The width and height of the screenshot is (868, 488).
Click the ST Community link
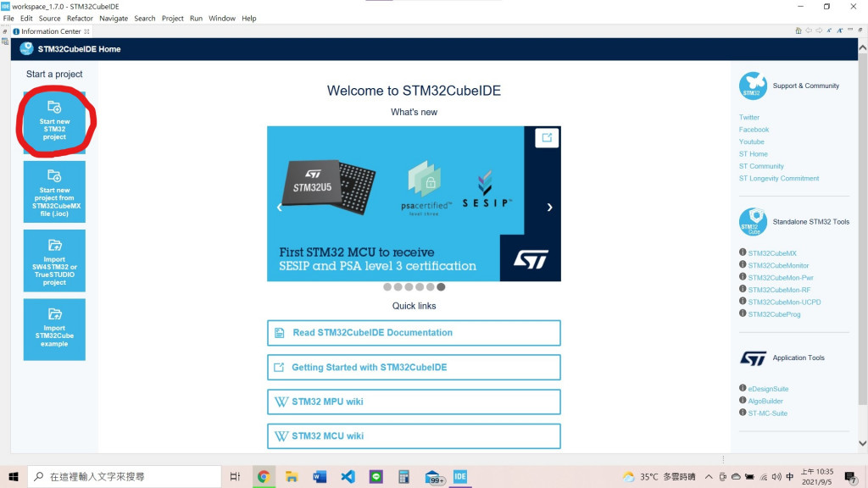click(x=761, y=166)
